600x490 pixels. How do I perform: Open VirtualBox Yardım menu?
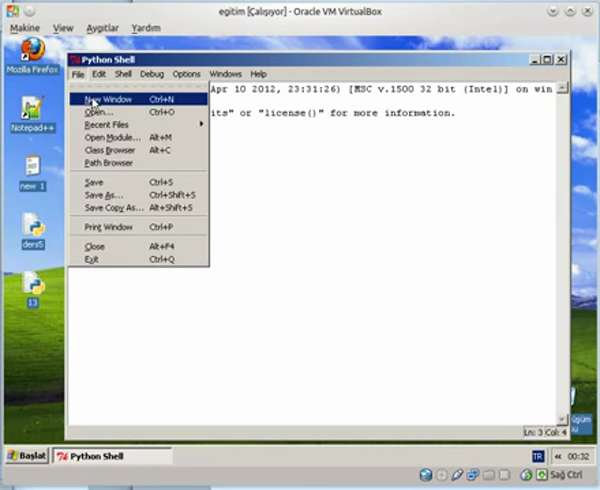146,28
